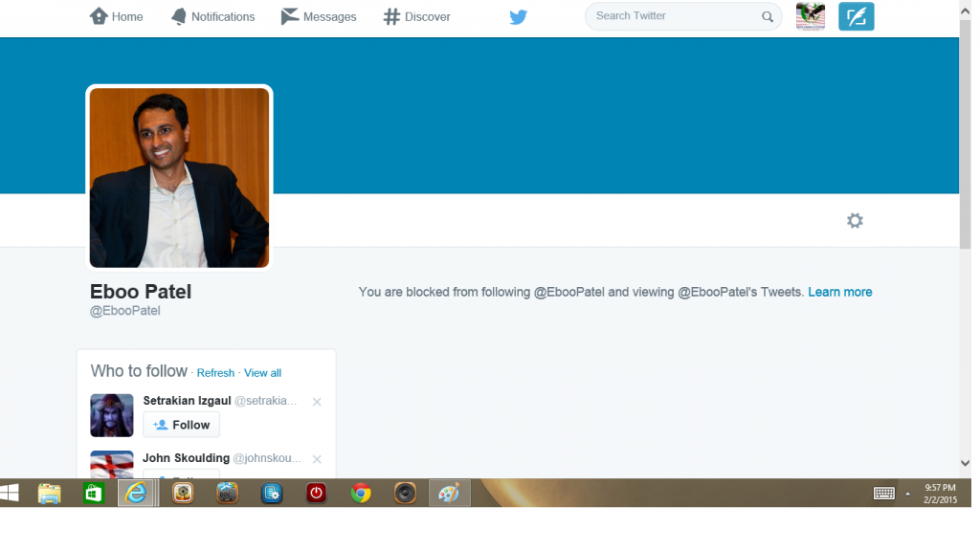Viewport: 980px width, 551px height.
Task: Open the Windows Start menu
Action: [10, 493]
